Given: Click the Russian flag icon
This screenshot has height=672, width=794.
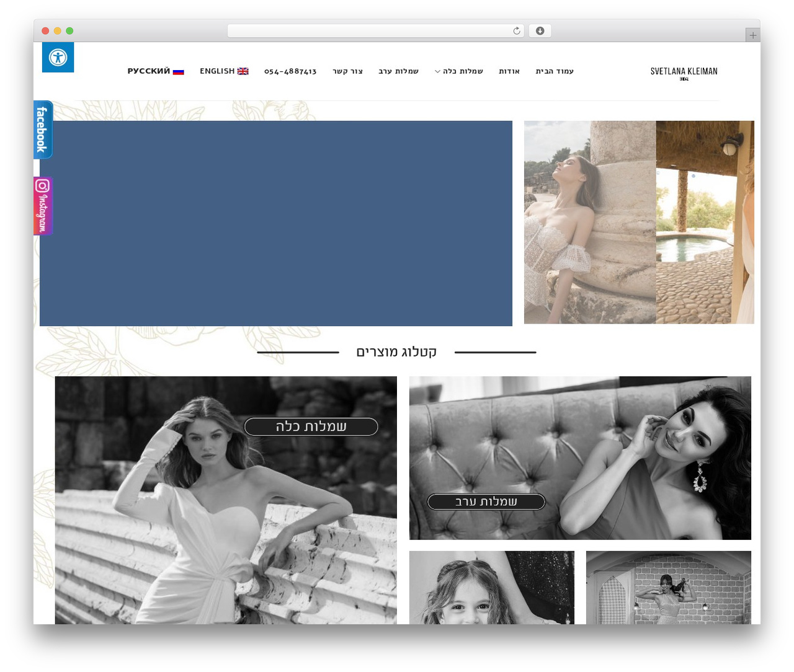Looking at the screenshot, I should [x=179, y=71].
